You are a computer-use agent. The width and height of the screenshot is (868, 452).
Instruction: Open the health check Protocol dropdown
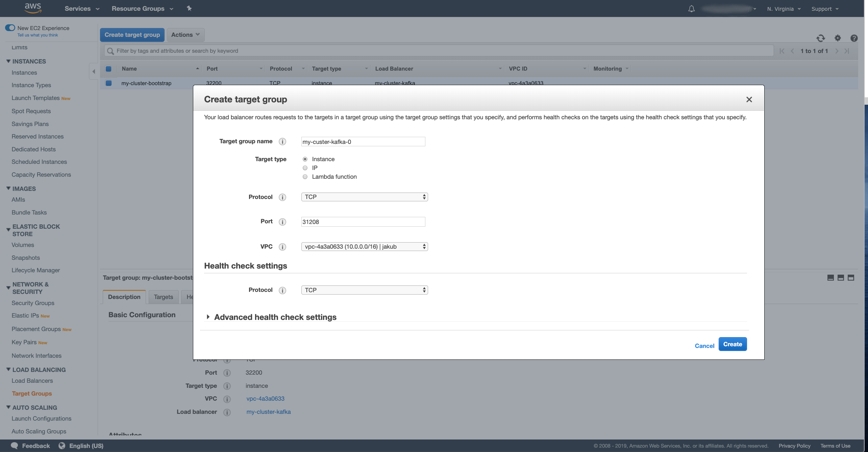[x=365, y=290]
